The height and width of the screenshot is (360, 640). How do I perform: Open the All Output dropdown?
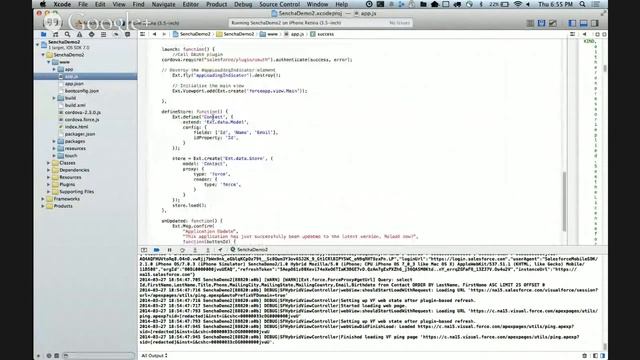coord(154,356)
